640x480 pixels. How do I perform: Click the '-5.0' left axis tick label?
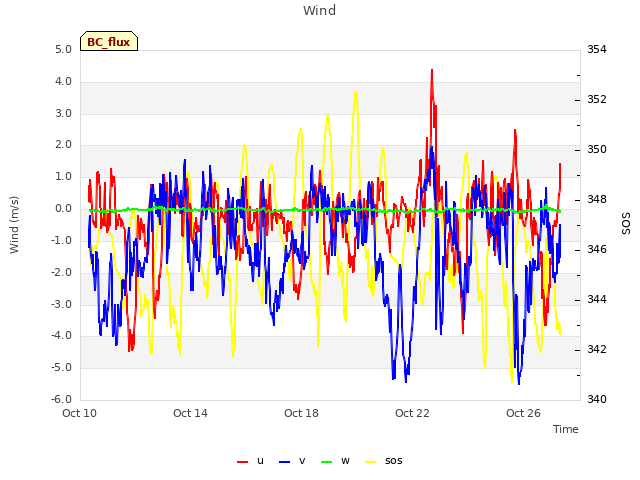click(62, 367)
